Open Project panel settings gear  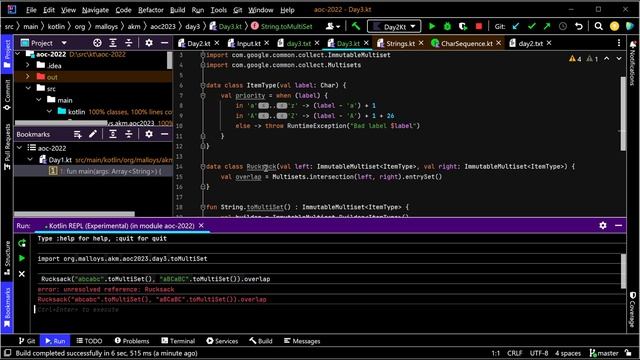tap(149, 43)
